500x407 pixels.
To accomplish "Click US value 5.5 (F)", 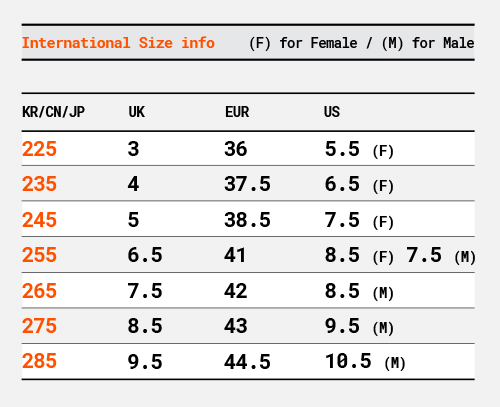I will coord(359,149).
